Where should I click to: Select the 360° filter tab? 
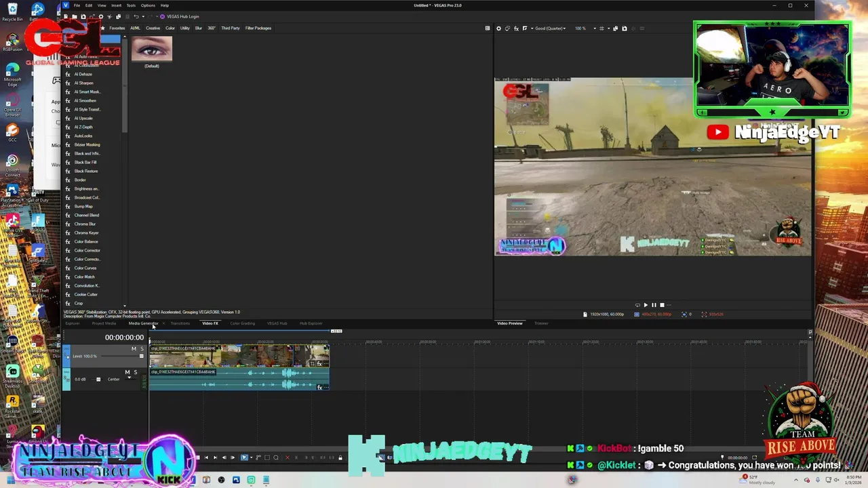click(212, 28)
